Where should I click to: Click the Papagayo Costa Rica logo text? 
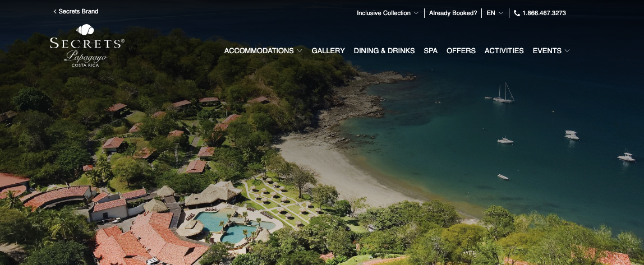pyautogui.click(x=85, y=58)
